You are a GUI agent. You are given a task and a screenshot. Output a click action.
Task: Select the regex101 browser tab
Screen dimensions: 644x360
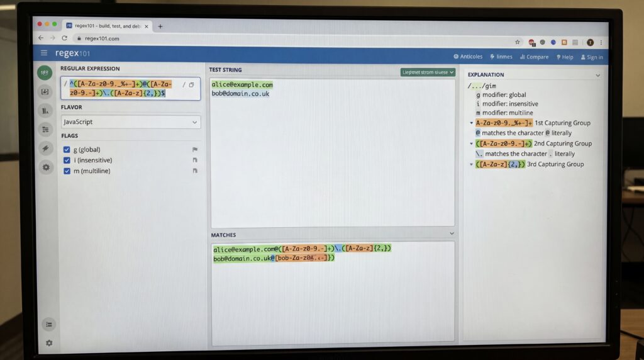(x=107, y=26)
